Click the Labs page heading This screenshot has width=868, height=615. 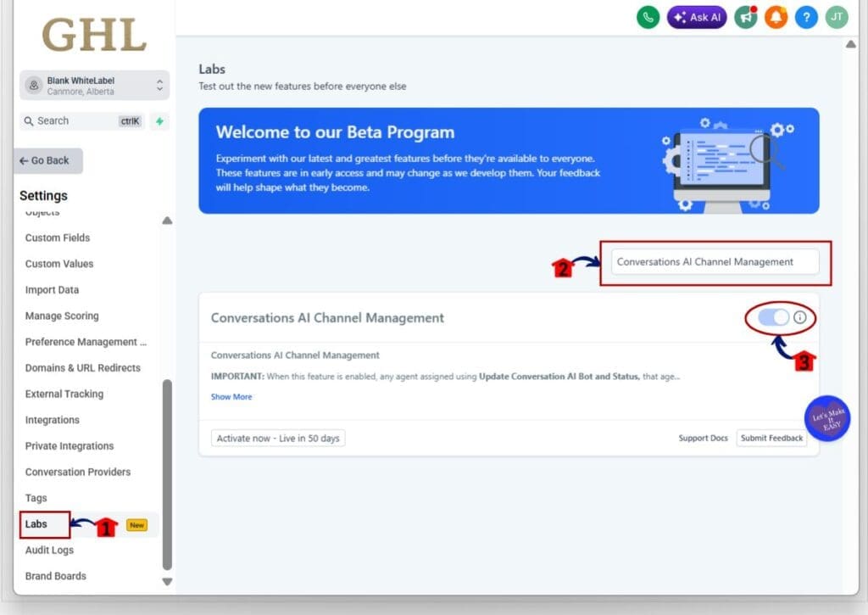point(212,70)
